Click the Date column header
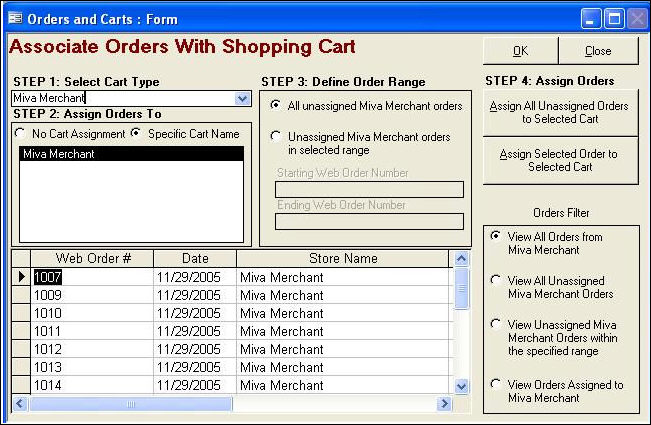 tap(195, 258)
